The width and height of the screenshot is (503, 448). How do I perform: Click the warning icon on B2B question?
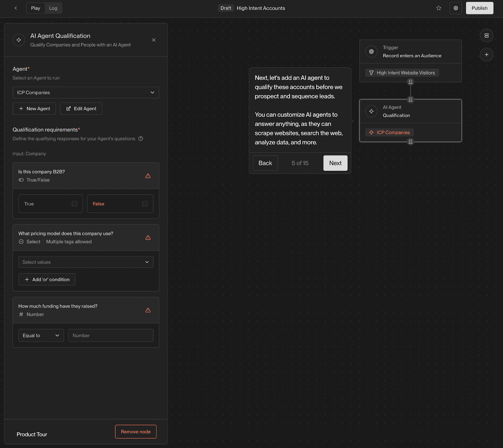pyautogui.click(x=148, y=176)
